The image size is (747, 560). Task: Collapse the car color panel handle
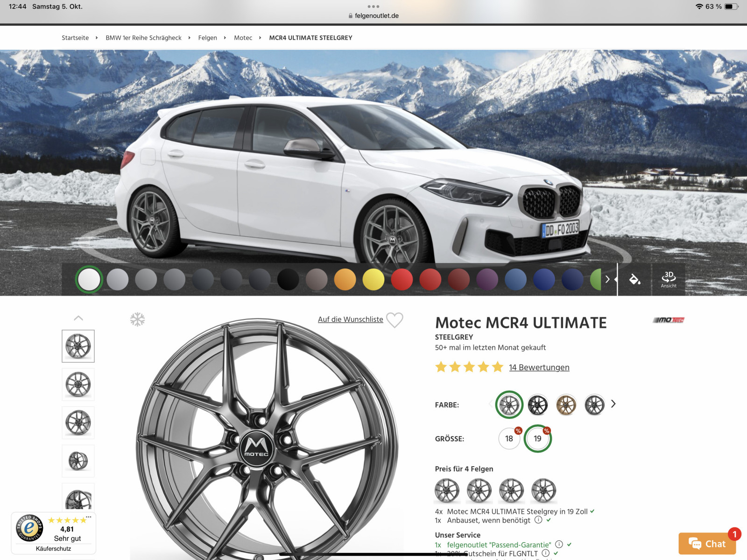(617, 279)
